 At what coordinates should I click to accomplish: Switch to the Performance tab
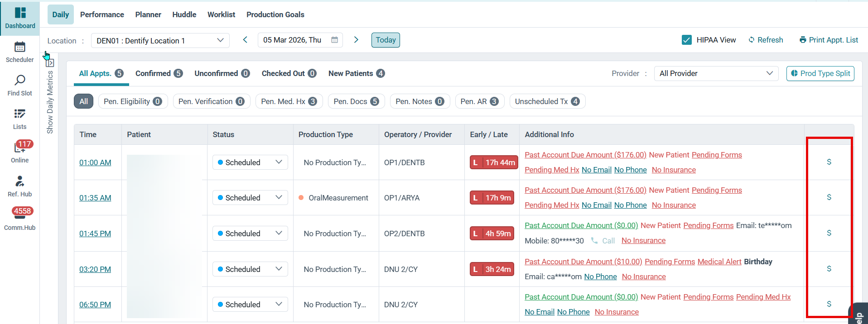click(102, 14)
